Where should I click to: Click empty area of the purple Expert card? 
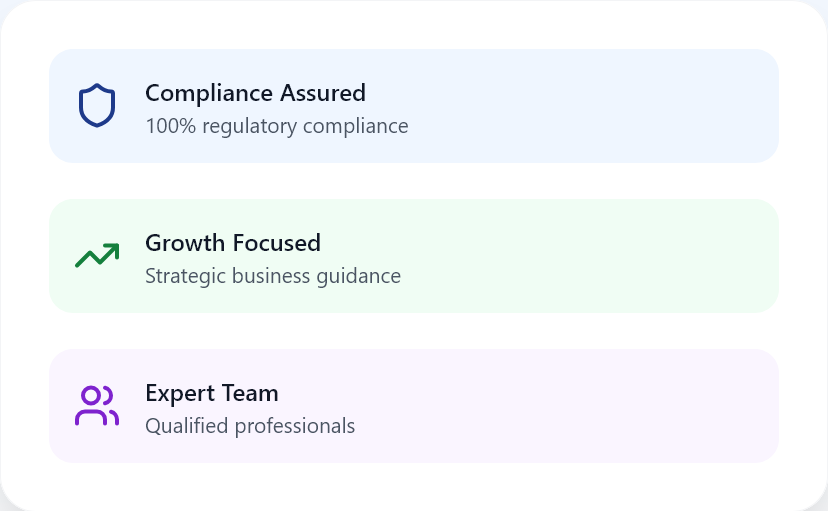click(591, 405)
